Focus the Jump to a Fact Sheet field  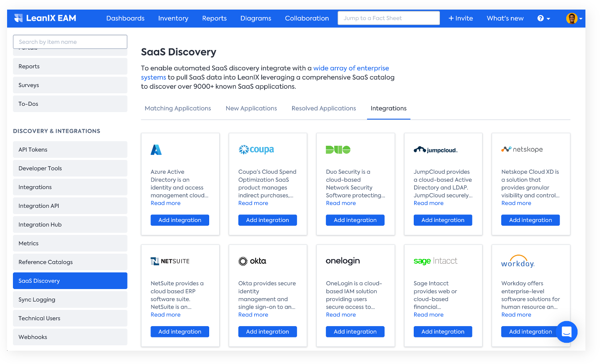tap(389, 18)
